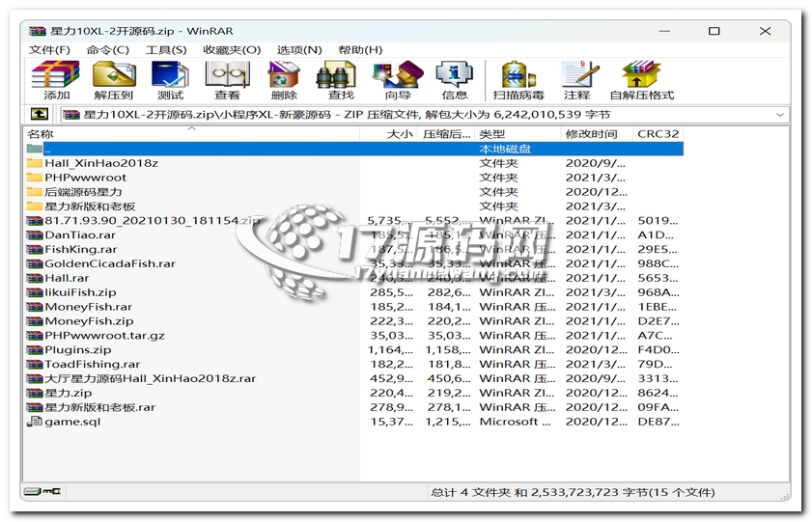Select 大厅星力源码Hall_XinHao2018z.rar file
Viewport: 812px width, 522px height.
354,378
